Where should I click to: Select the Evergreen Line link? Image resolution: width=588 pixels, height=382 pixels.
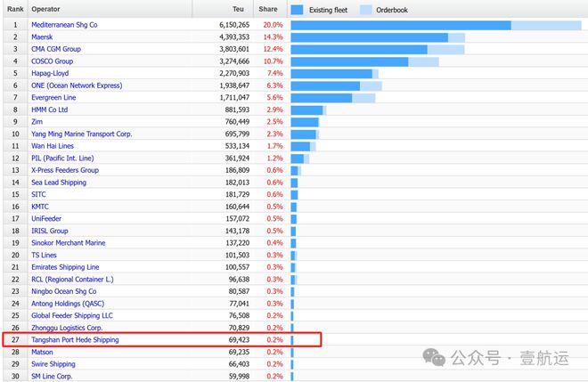pyautogui.click(x=53, y=97)
